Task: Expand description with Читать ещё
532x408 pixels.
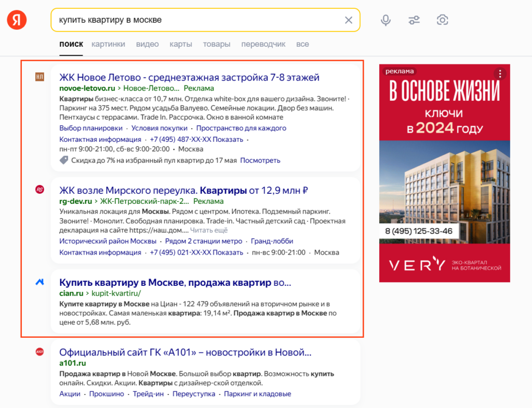Action: click(x=209, y=230)
